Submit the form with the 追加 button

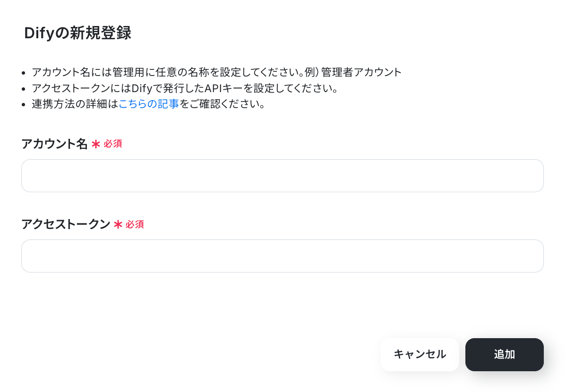(504, 355)
